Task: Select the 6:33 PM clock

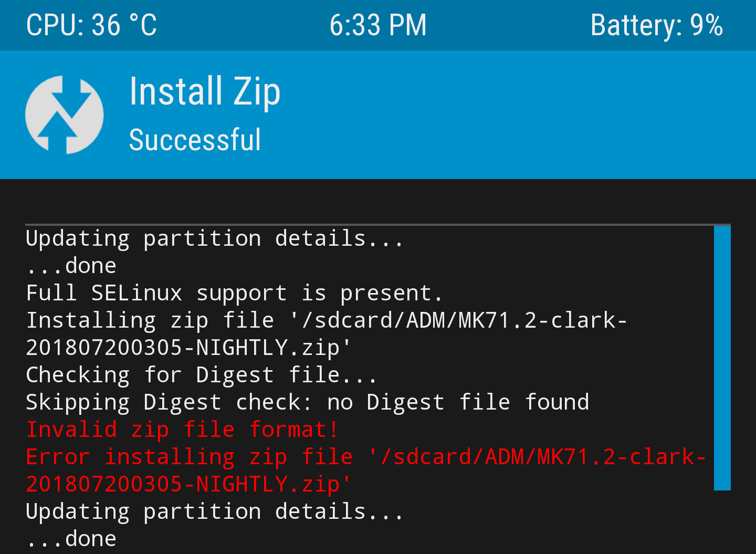Action: tap(378, 25)
